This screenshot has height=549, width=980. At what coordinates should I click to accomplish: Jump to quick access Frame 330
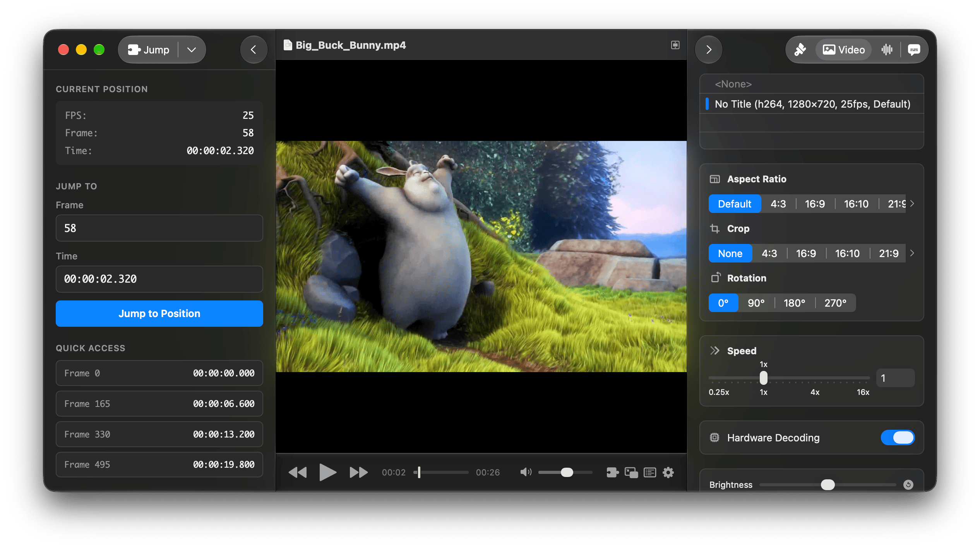[159, 434]
